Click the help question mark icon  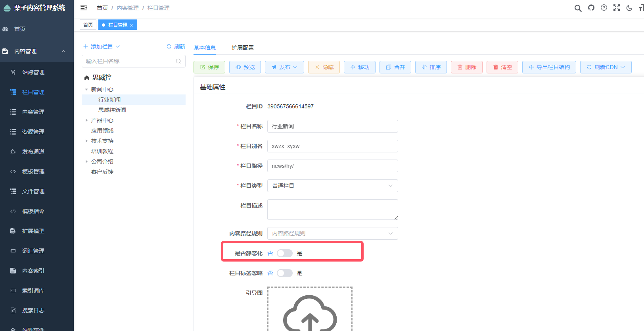coord(604,8)
